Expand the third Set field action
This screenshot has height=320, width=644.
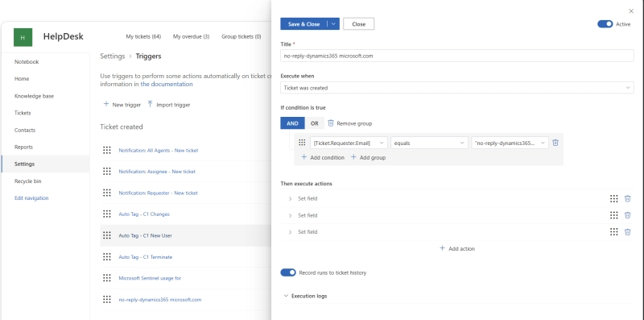290,232
